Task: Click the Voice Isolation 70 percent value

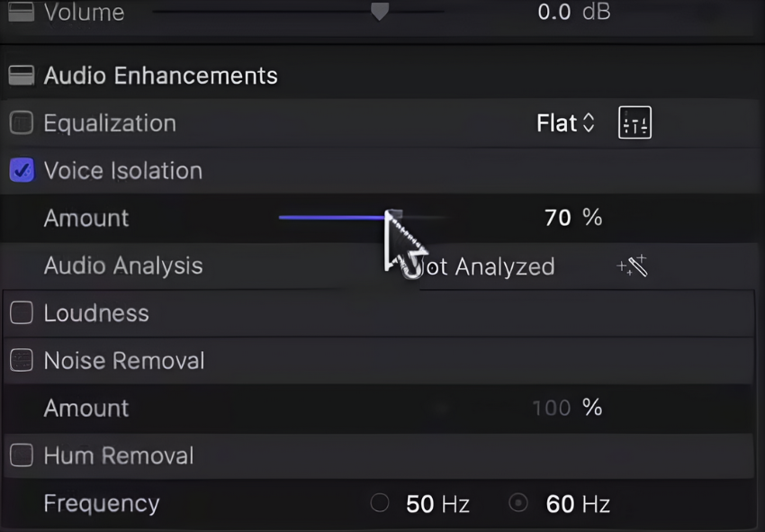Action: (x=559, y=218)
